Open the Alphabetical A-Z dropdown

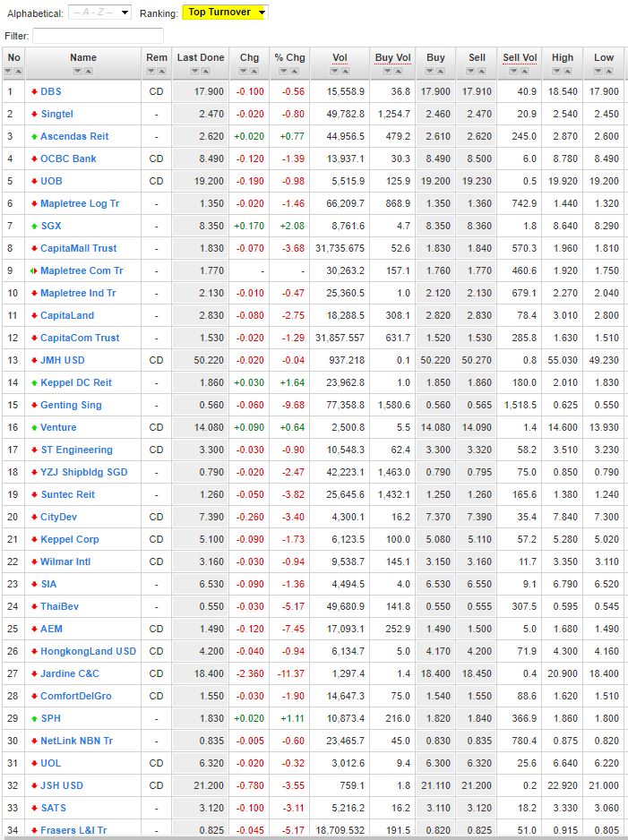[99, 13]
